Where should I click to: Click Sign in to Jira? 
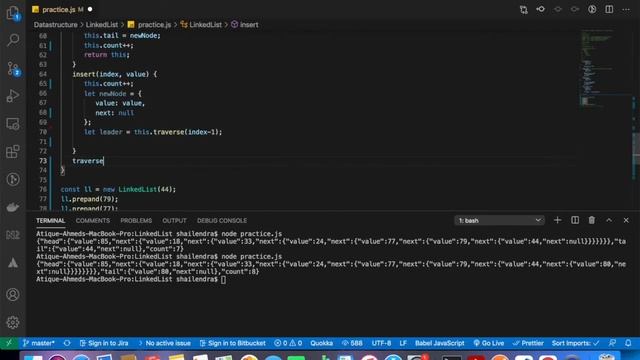tap(104, 343)
